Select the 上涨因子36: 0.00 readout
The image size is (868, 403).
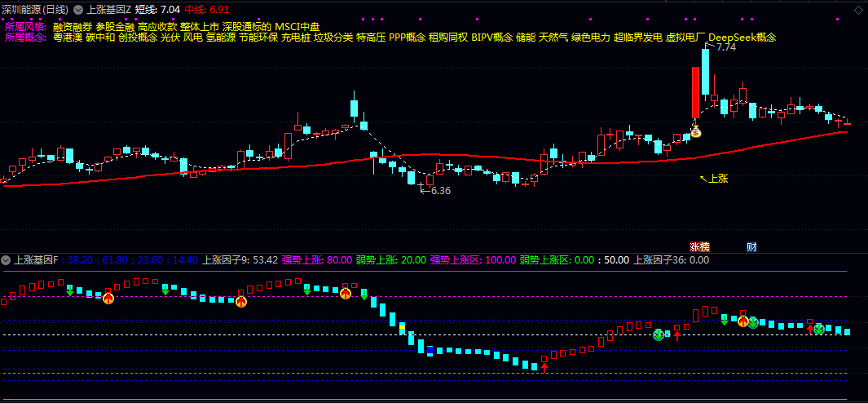click(671, 260)
